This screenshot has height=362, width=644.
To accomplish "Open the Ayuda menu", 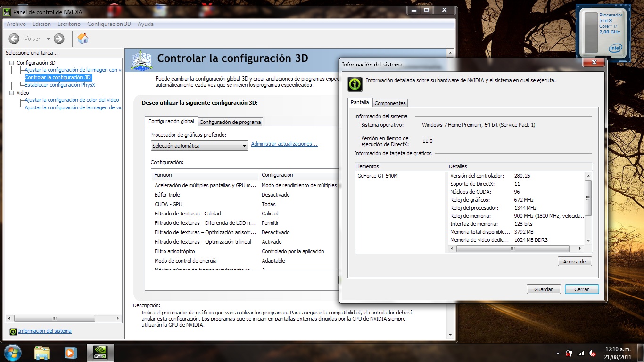I will [x=146, y=24].
